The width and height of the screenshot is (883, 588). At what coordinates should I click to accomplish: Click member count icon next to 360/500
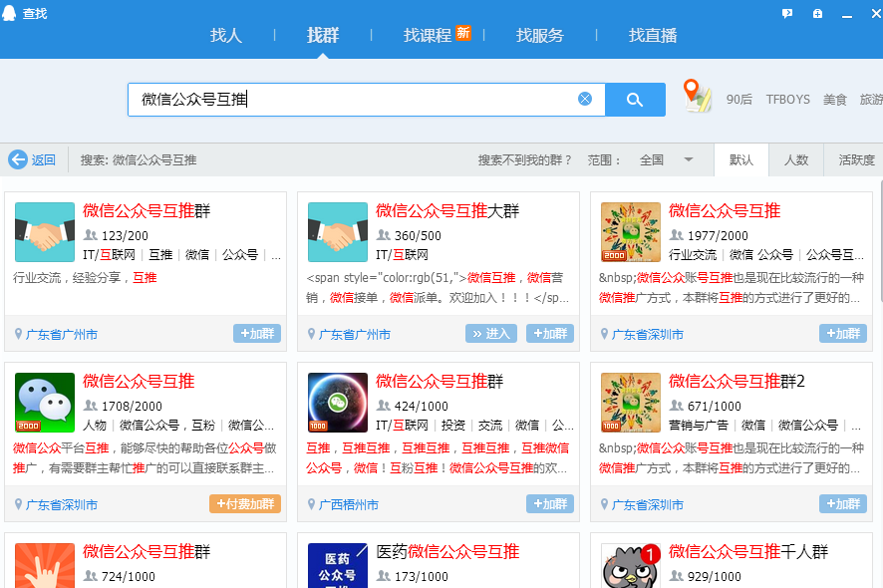(x=384, y=235)
